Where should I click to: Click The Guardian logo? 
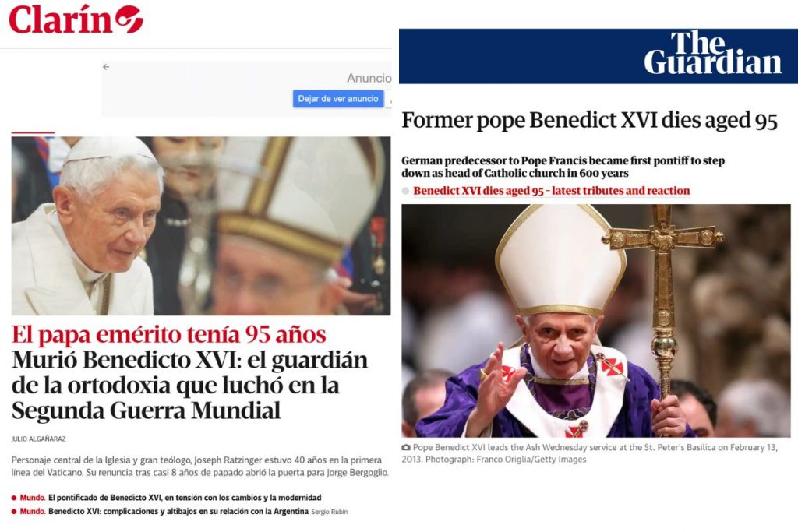tap(712, 53)
